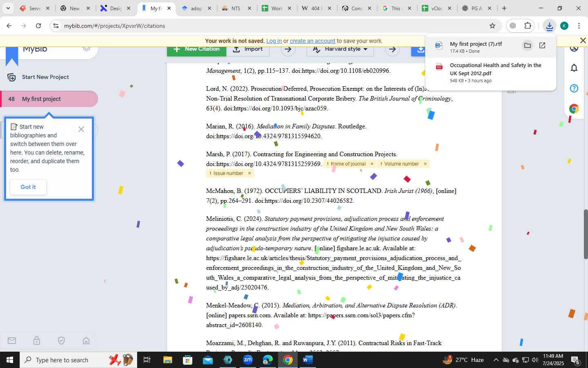Click the page vertical scrollbar thumb
The height and width of the screenshot is (368, 588).
click(586, 234)
